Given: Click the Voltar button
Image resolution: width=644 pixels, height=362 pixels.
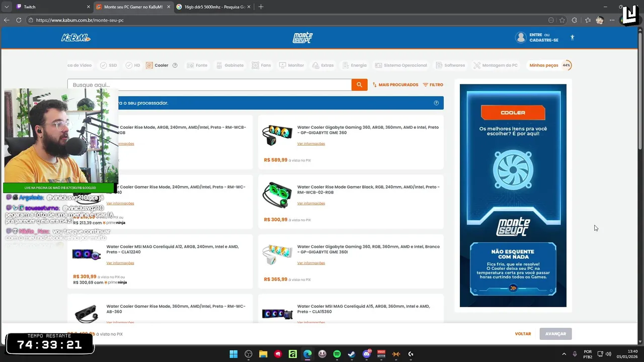Looking at the screenshot, I should pos(523,334).
